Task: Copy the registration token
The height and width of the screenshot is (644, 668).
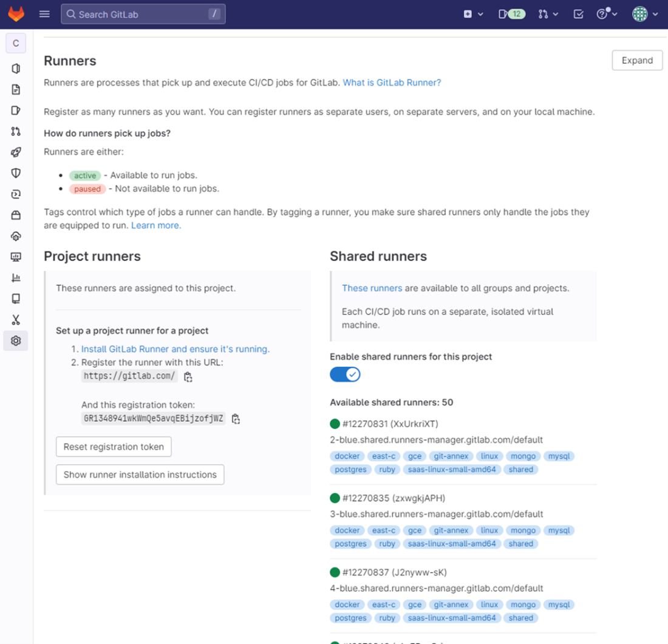Action: click(236, 419)
